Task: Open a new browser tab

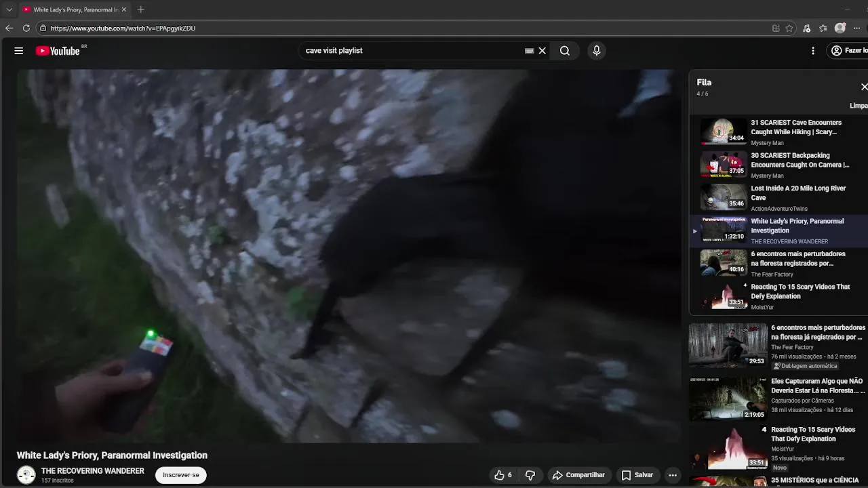Action: point(140,9)
